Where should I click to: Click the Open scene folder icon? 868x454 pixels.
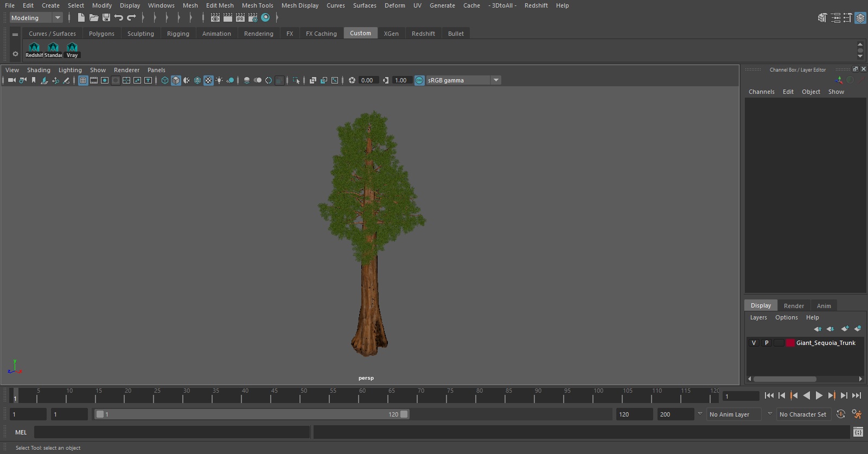[x=94, y=18]
